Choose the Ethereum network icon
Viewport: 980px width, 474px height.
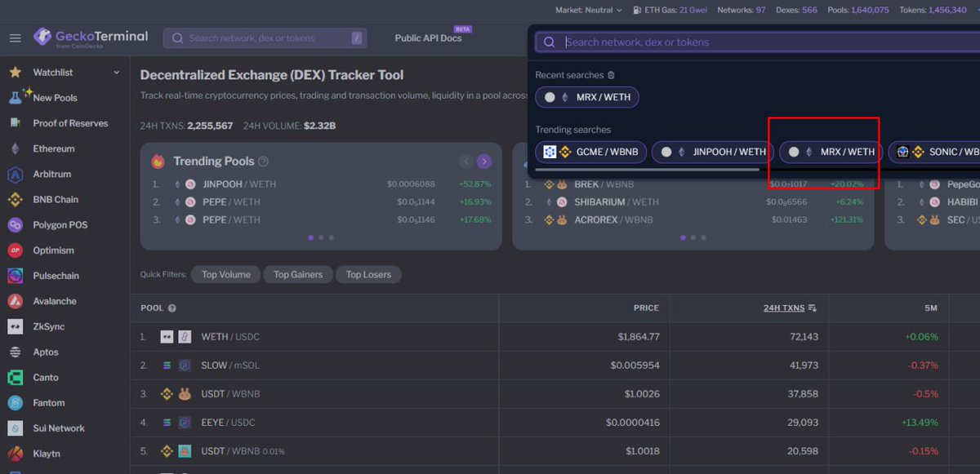15,148
